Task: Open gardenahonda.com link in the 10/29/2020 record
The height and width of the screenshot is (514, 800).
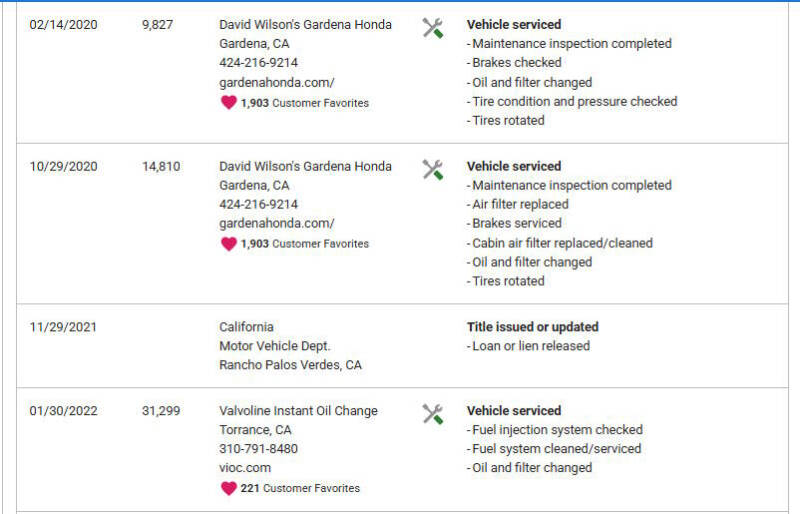Action: click(x=277, y=223)
